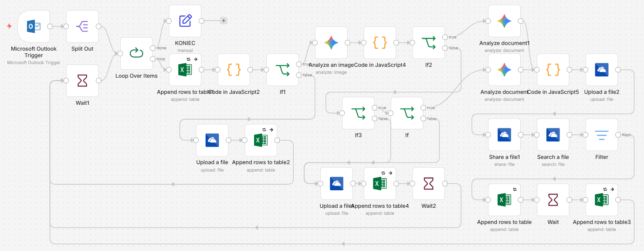Select the Microsoft Outlook Trigger node

click(x=34, y=27)
